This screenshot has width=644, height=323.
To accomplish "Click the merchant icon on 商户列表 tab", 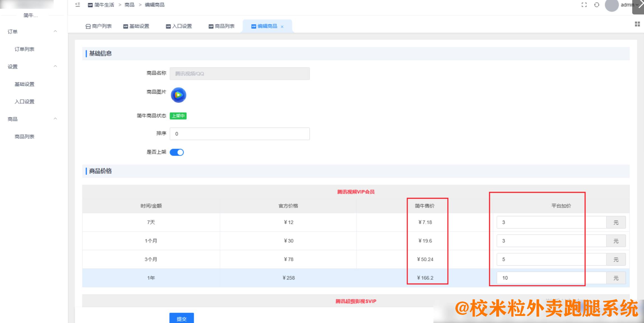I will 88,26.
